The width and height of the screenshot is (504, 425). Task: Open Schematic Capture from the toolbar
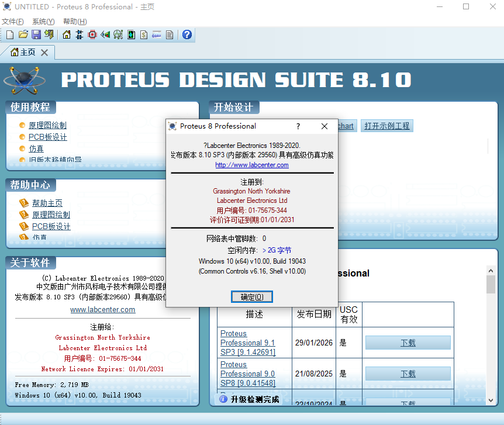pyautogui.click(x=79, y=34)
